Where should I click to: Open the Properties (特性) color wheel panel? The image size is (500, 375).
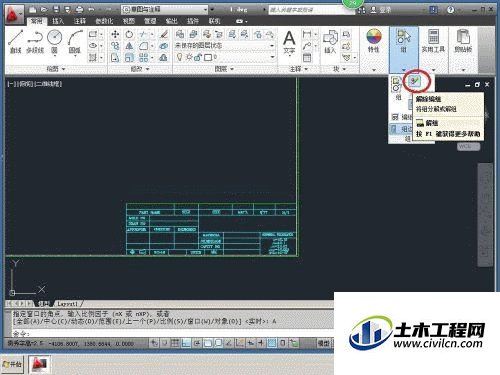click(374, 41)
